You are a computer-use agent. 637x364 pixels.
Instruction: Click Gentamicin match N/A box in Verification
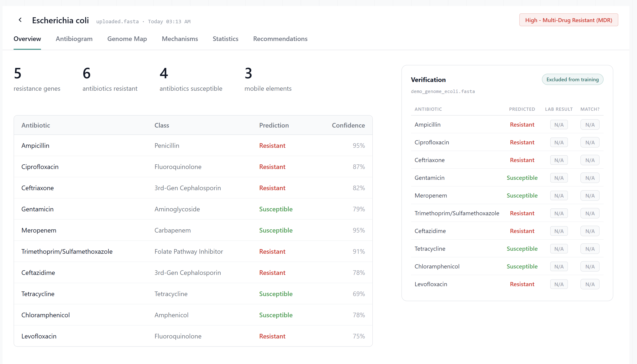pos(590,178)
